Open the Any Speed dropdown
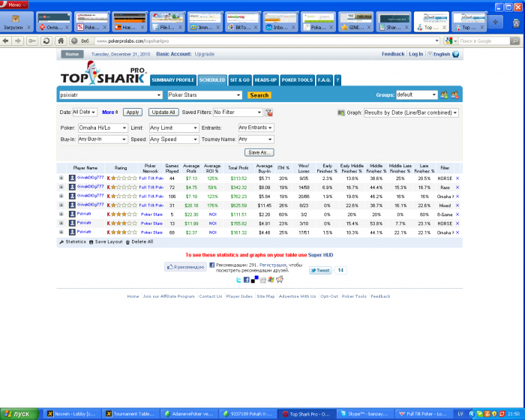Viewport: 525px width, 420px height. [x=174, y=139]
